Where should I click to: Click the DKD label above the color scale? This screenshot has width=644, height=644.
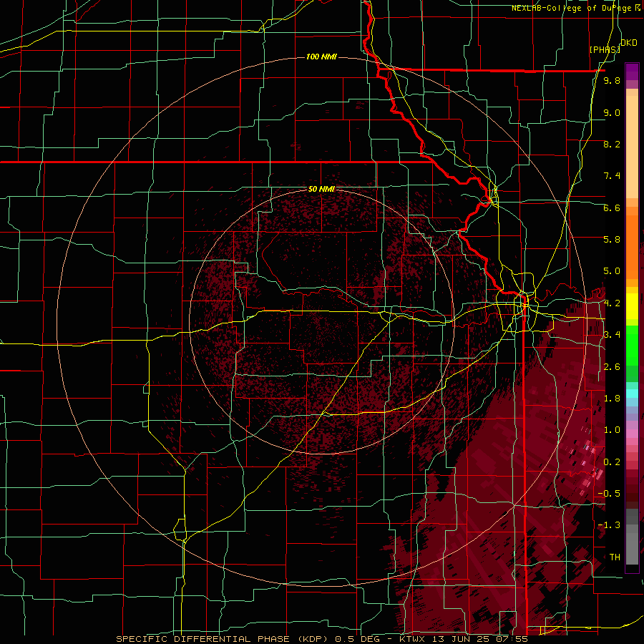(x=629, y=43)
